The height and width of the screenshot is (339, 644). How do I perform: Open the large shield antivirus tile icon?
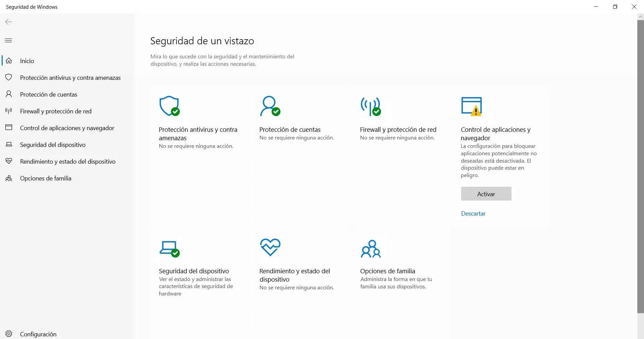point(169,106)
